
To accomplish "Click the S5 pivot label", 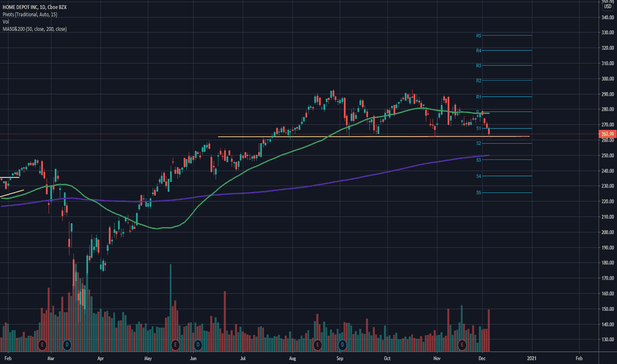I will tap(479, 193).
